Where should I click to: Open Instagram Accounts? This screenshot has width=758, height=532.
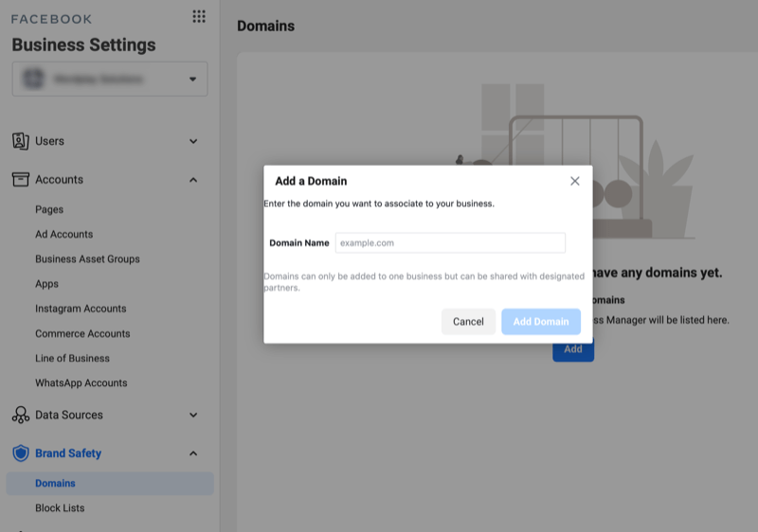pos(81,309)
